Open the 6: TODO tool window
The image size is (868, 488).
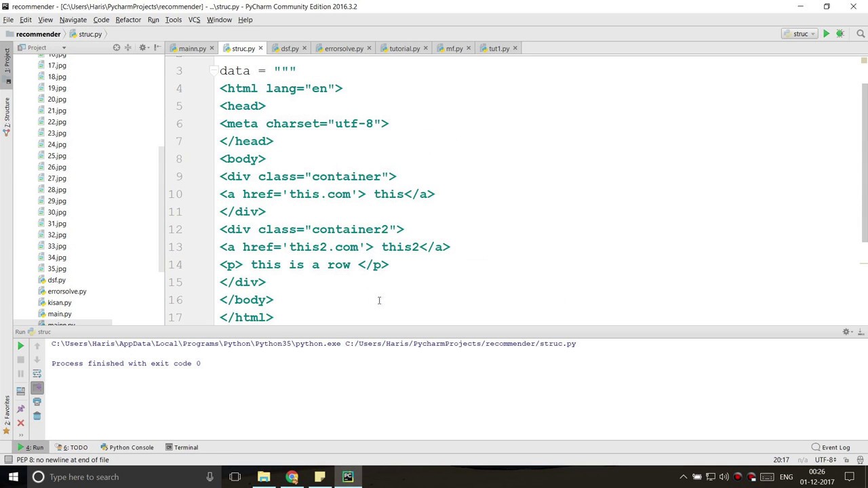[72, 447]
